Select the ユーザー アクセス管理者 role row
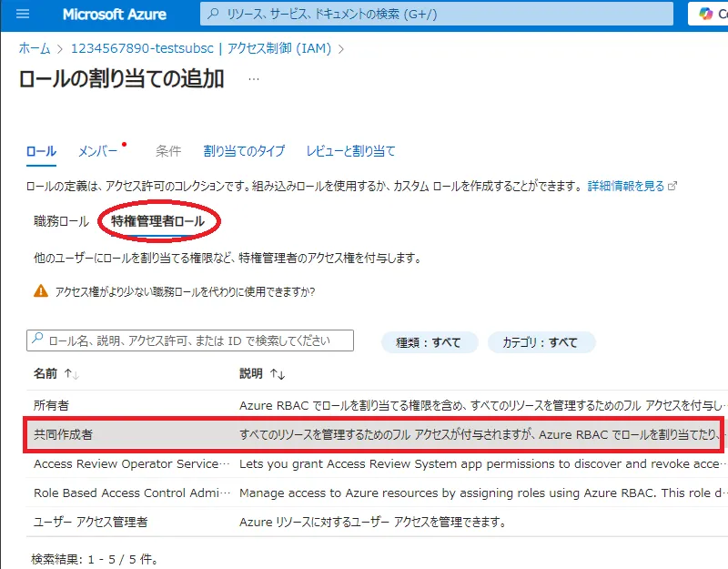Image resolution: width=728 pixels, height=569 pixels. click(90, 522)
